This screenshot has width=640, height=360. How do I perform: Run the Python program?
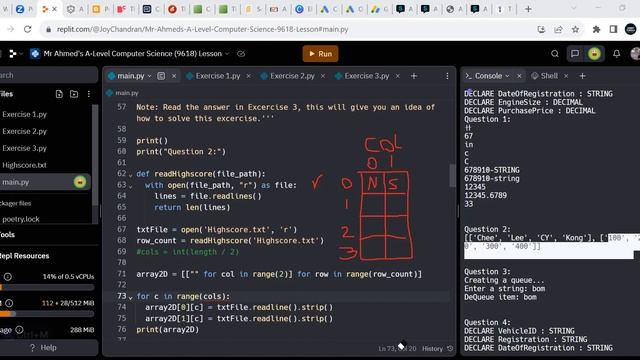[320, 53]
